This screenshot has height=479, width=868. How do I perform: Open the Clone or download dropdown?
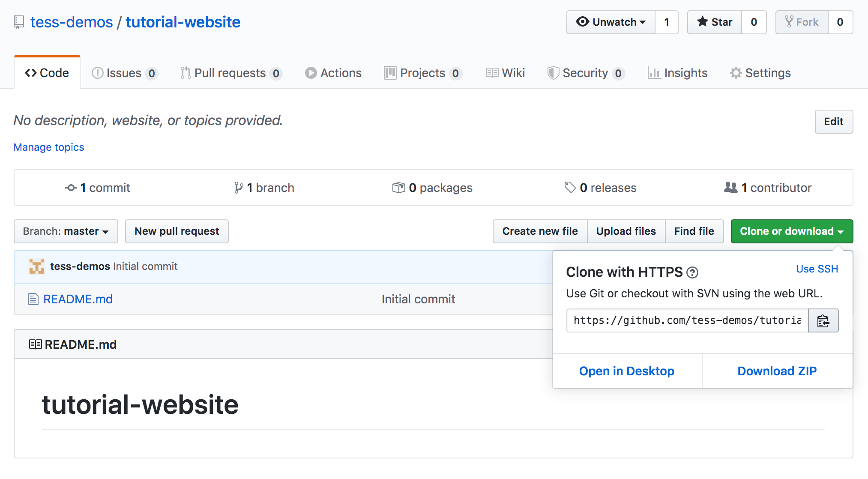[x=791, y=231]
